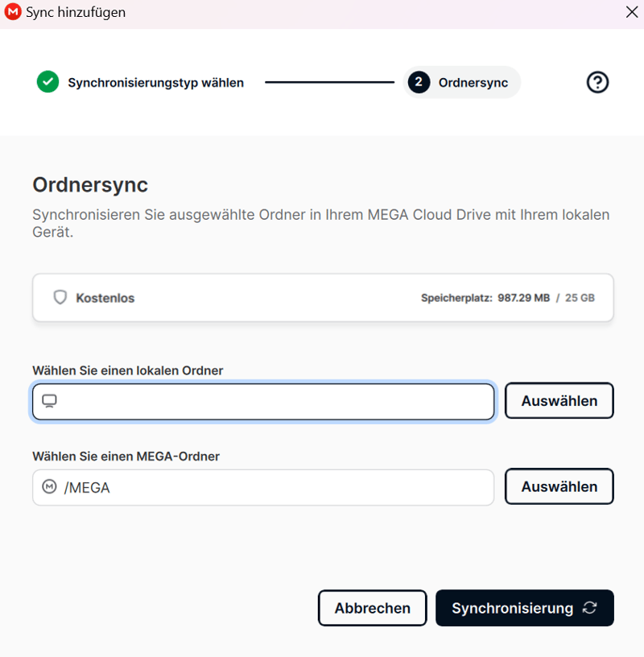The image size is (644, 657).
Task: Open the help question mark icon
Action: pos(597,82)
